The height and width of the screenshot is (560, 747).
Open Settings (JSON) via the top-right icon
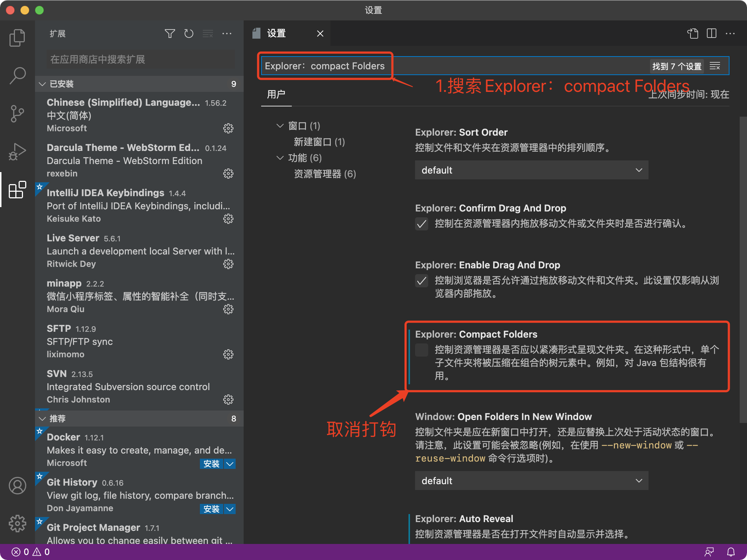(x=692, y=34)
